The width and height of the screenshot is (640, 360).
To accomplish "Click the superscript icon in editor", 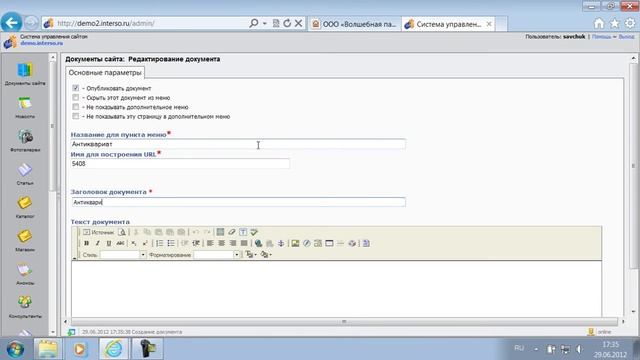I will pos(145,243).
